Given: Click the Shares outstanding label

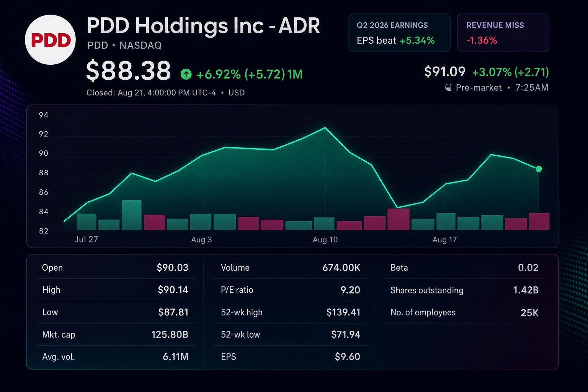Looking at the screenshot, I should [427, 290].
